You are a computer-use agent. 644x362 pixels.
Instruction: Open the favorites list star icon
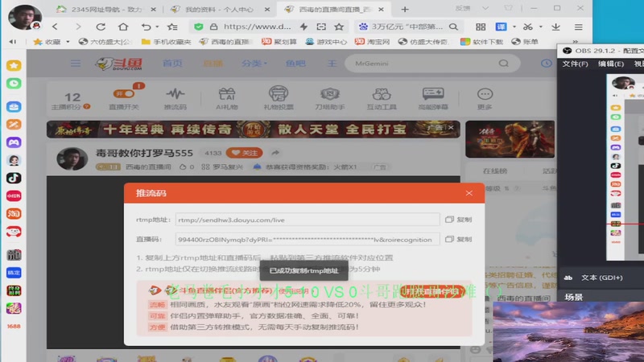[x=172, y=27]
